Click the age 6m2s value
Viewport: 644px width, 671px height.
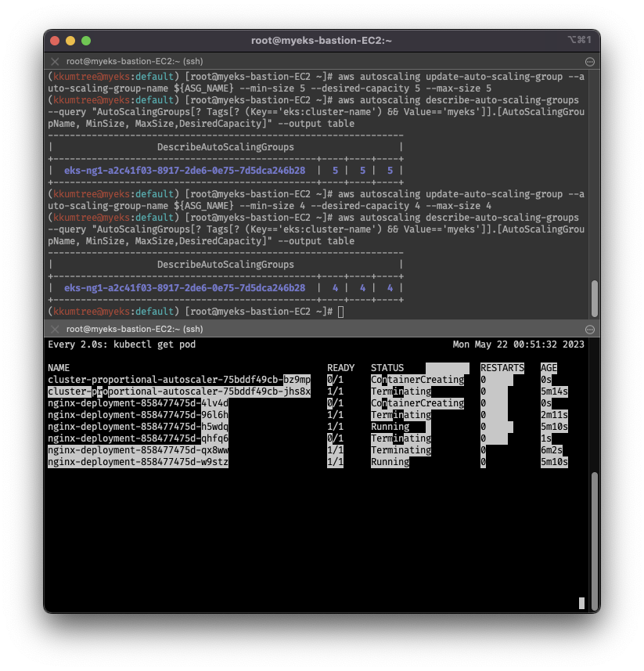point(552,450)
